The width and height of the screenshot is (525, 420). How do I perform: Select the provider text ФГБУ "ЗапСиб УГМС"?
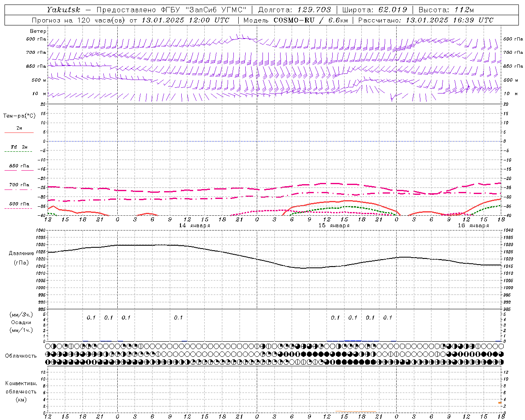[204, 10]
